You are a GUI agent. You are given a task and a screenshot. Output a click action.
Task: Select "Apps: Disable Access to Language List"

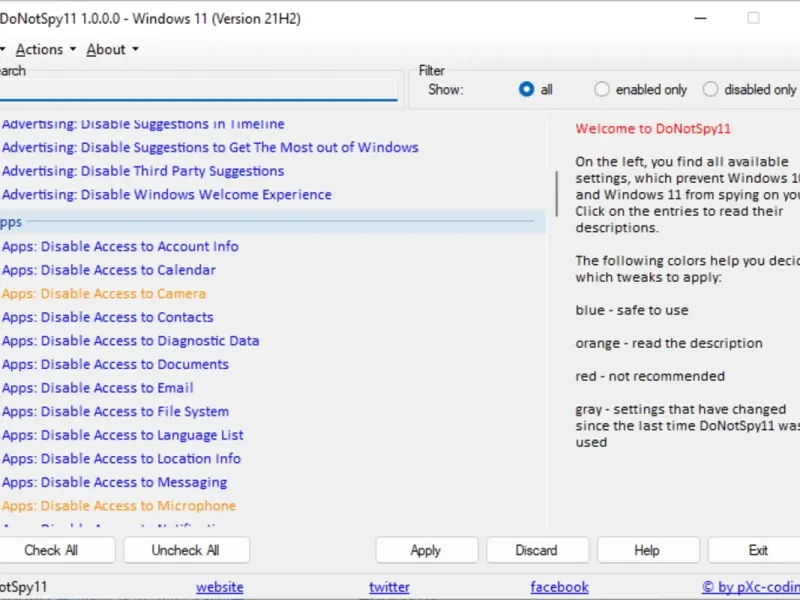(122, 435)
